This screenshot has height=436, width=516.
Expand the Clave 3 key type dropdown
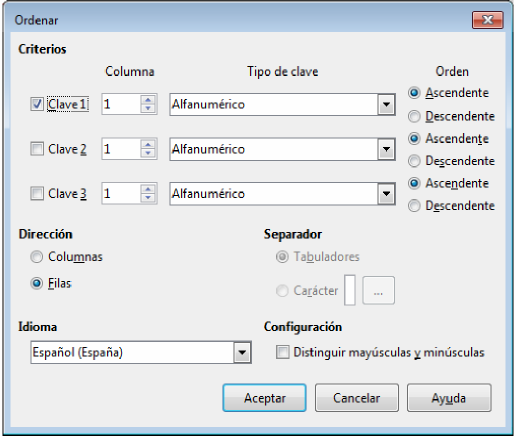pos(386,194)
